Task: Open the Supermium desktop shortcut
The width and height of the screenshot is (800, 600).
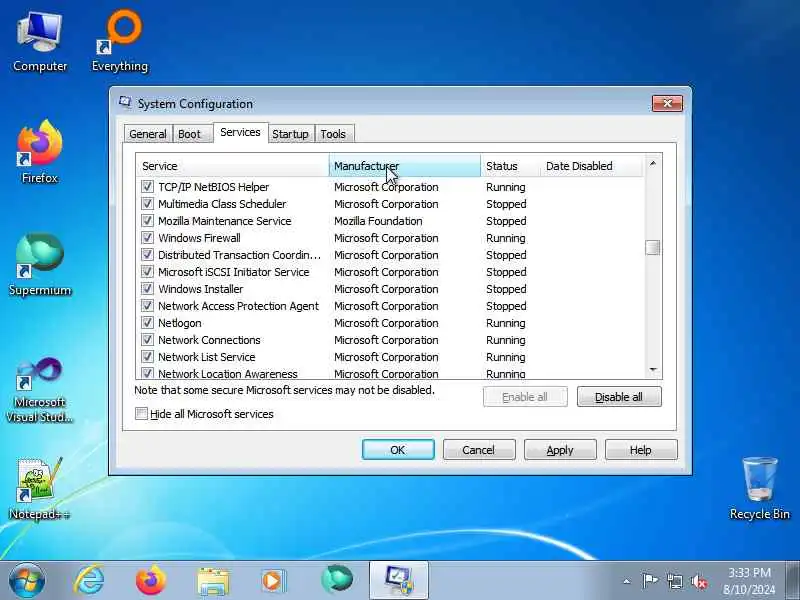Action: coord(40,264)
